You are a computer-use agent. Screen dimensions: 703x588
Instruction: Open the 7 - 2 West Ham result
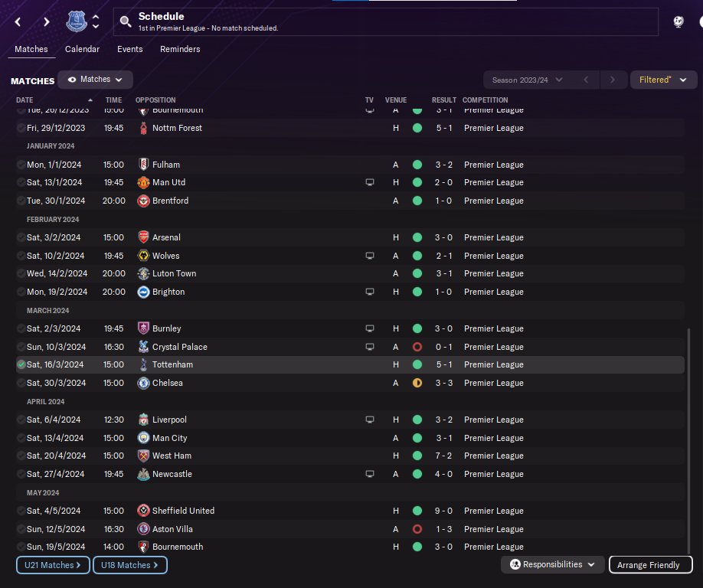coord(443,456)
